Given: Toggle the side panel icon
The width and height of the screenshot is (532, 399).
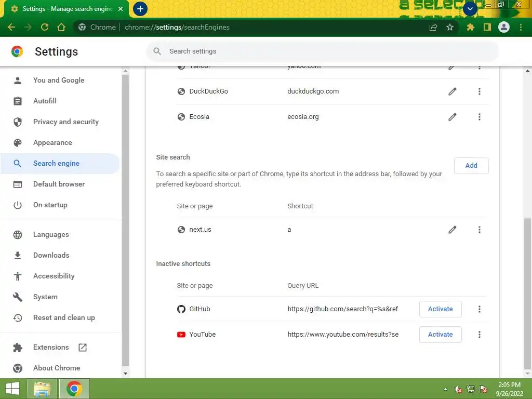Looking at the screenshot, I should pos(487,27).
